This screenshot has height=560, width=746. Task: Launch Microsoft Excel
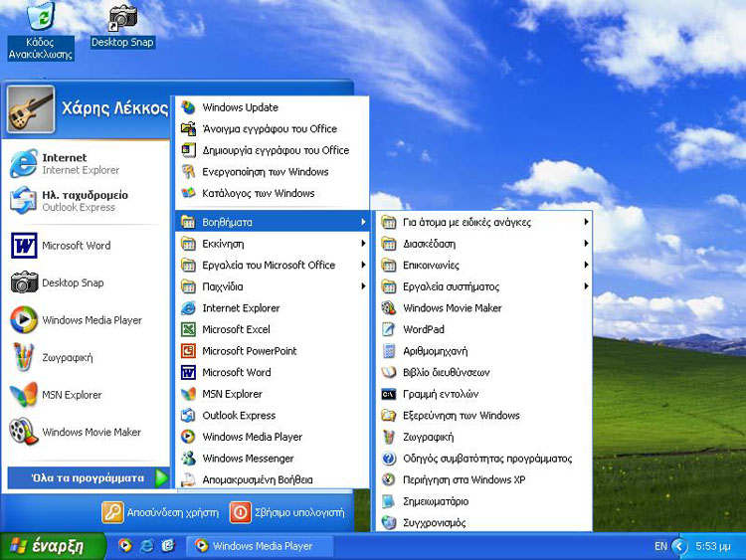click(273, 329)
